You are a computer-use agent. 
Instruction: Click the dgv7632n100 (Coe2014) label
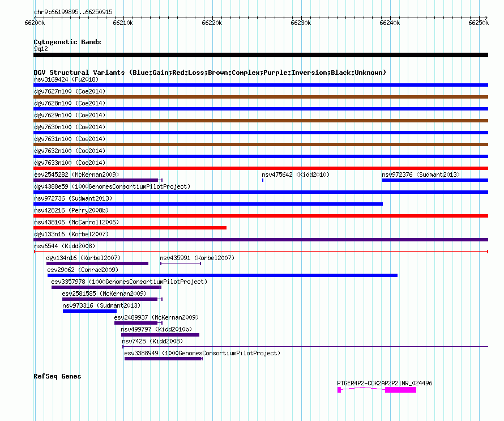coord(70,151)
